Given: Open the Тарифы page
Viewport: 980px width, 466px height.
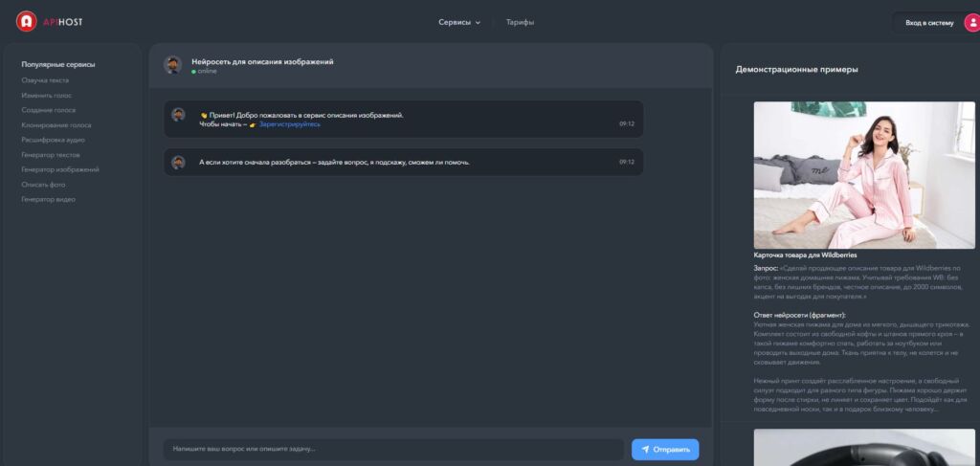Looking at the screenshot, I should tap(520, 23).
